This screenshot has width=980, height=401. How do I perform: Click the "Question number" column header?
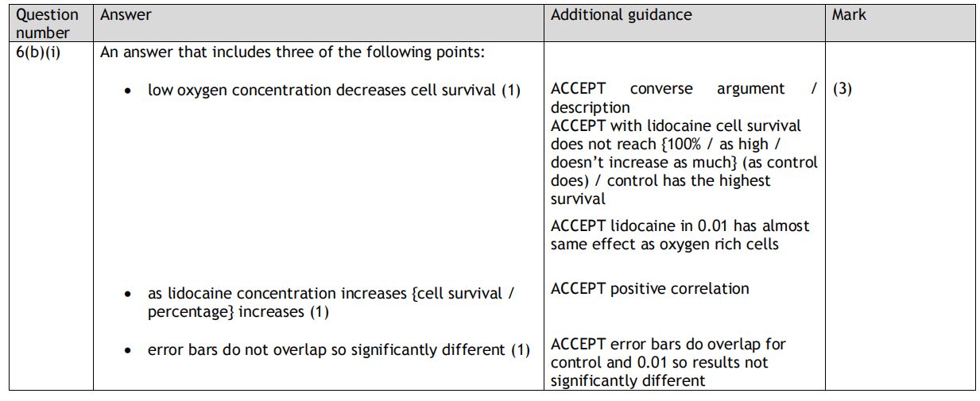[x=48, y=23]
